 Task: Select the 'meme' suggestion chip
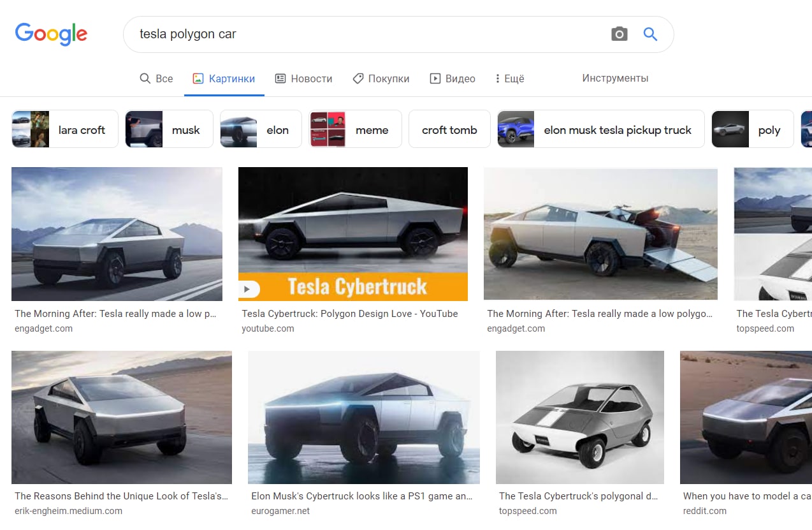click(x=355, y=129)
